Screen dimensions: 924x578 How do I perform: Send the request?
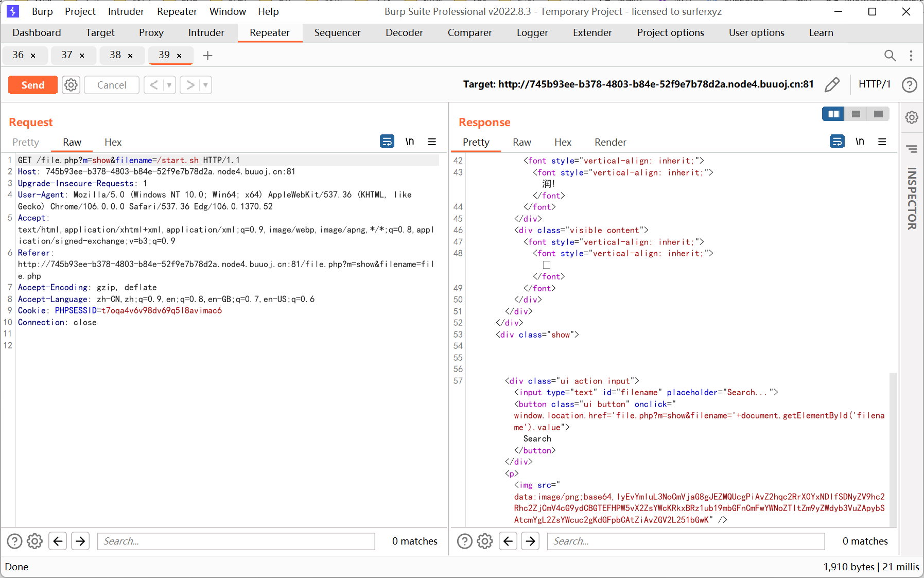[x=33, y=85]
